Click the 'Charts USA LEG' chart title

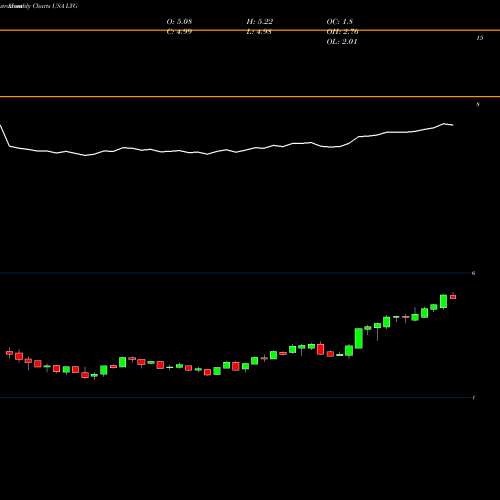coord(55,6)
